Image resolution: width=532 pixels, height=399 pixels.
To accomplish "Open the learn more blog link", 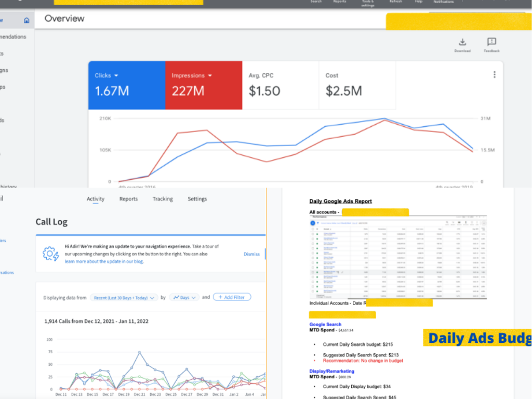I will click(x=104, y=262).
